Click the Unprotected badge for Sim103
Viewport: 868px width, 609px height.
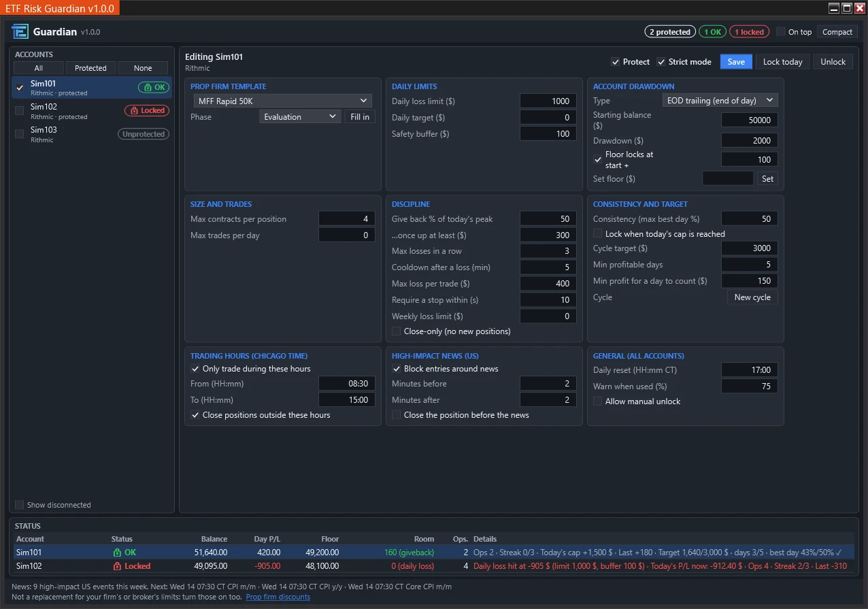(x=144, y=134)
